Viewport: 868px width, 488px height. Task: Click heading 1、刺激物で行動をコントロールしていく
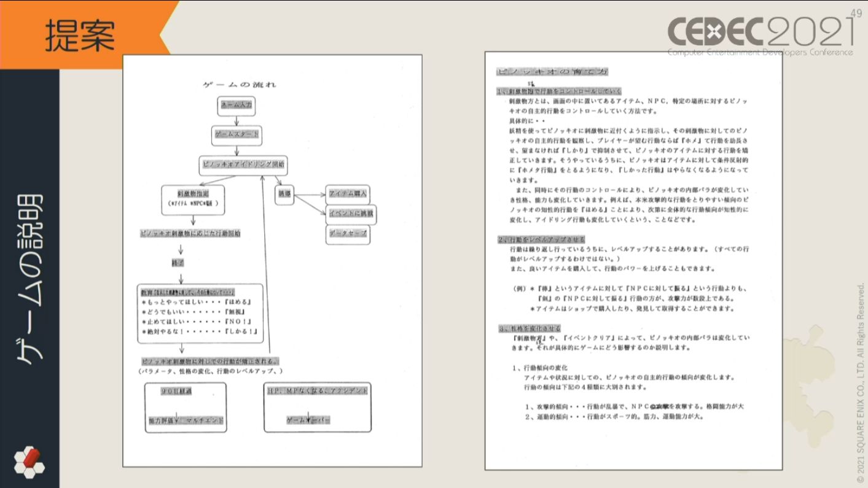pyautogui.click(x=558, y=91)
